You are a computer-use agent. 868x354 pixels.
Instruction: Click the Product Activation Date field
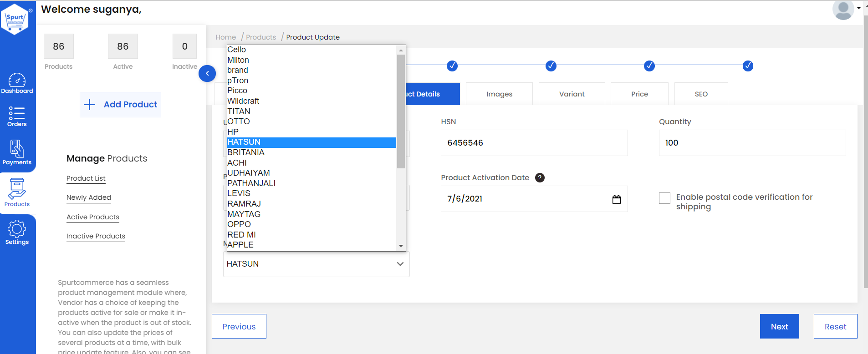click(534, 199)
